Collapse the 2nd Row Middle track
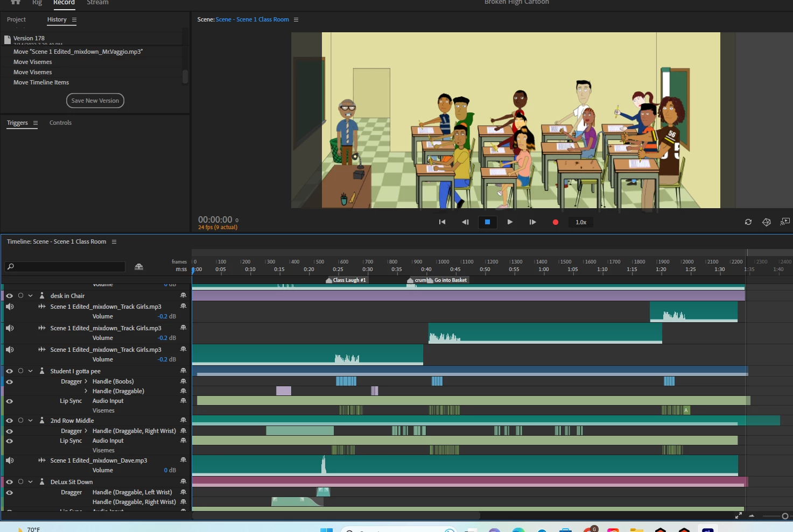 [31, 421]
